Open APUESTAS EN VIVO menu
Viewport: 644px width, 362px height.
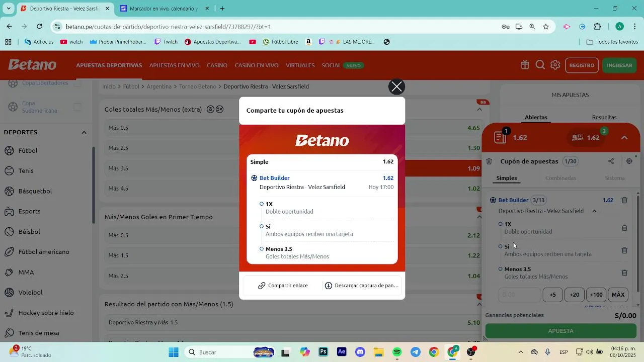pyautogui.click(x=174, y=65)
